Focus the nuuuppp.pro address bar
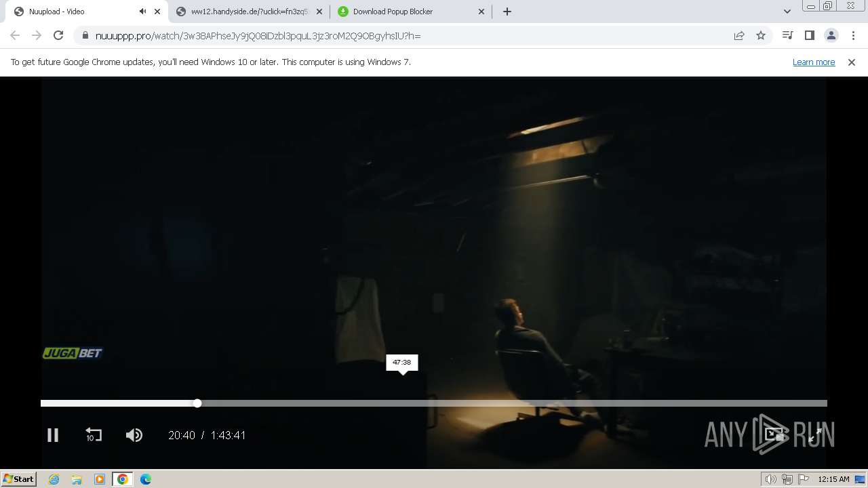 [x=407, y=36]
